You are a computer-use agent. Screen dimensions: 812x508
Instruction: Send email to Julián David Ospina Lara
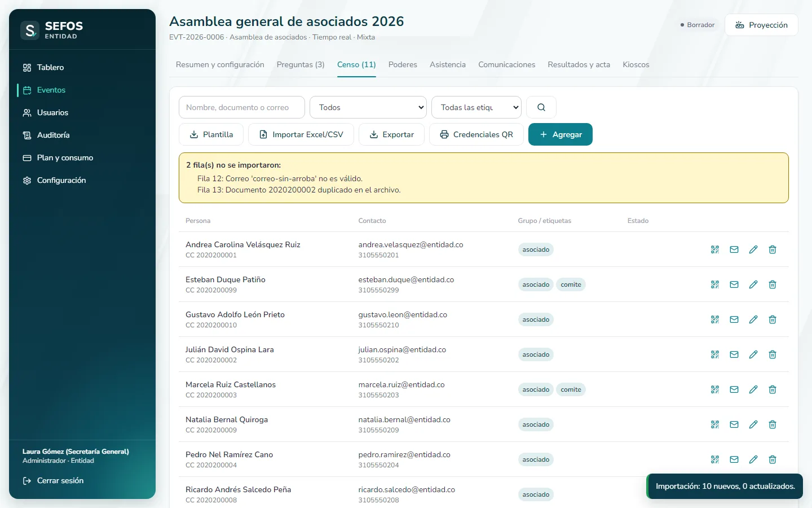(734, 354)
